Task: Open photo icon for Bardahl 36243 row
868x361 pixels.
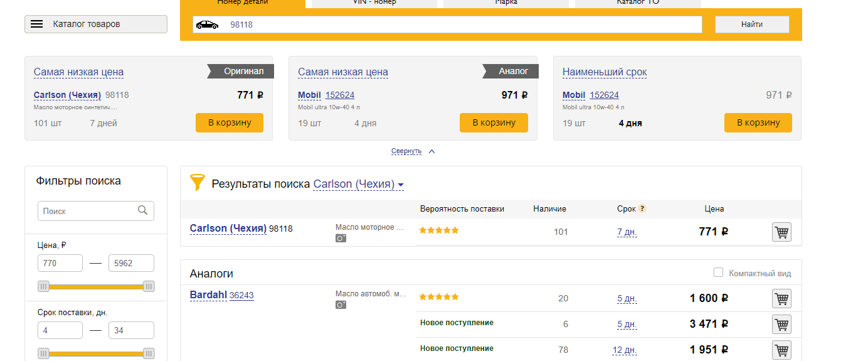Action: click(341, 304)
